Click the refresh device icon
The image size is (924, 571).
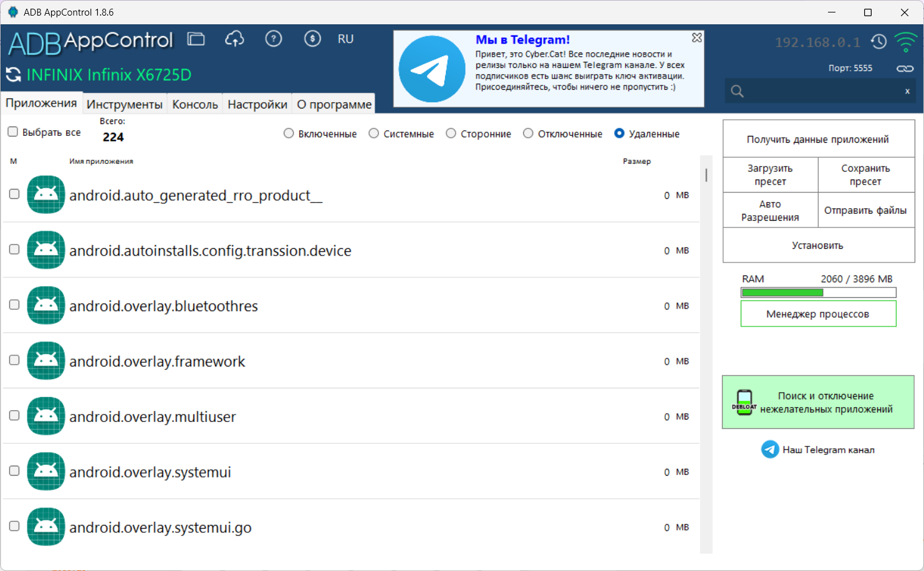[x=14, y=75]
